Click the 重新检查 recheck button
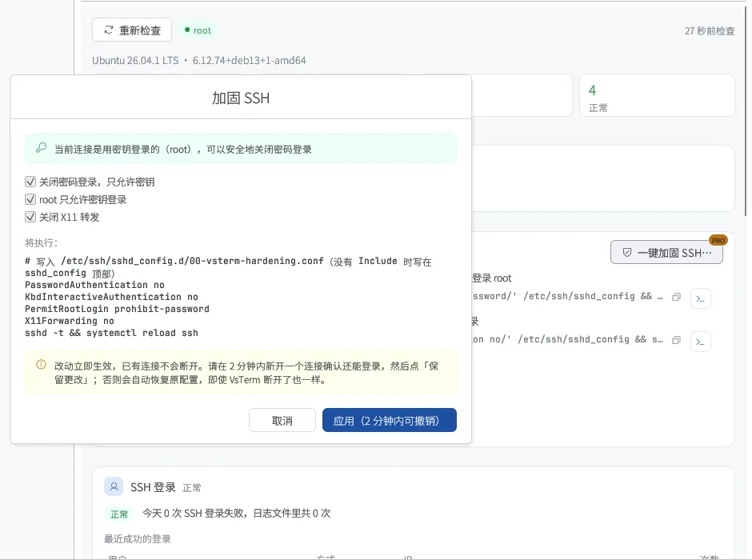 click(x=132, y=30)
